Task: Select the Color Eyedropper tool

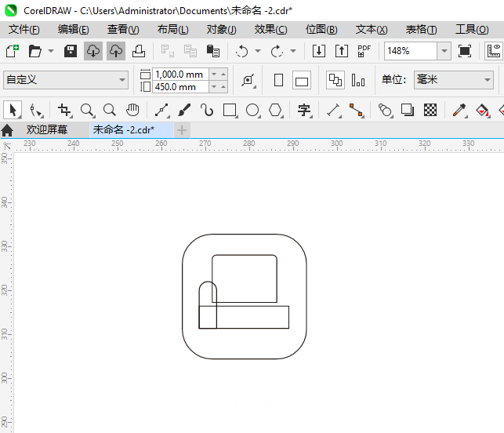Action: pos(459,110)
